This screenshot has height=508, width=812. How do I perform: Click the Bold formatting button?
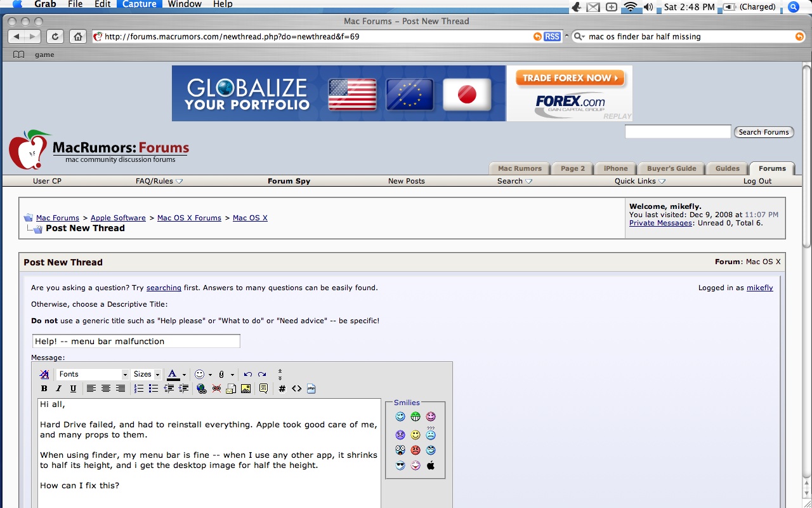tap(44, 389)
